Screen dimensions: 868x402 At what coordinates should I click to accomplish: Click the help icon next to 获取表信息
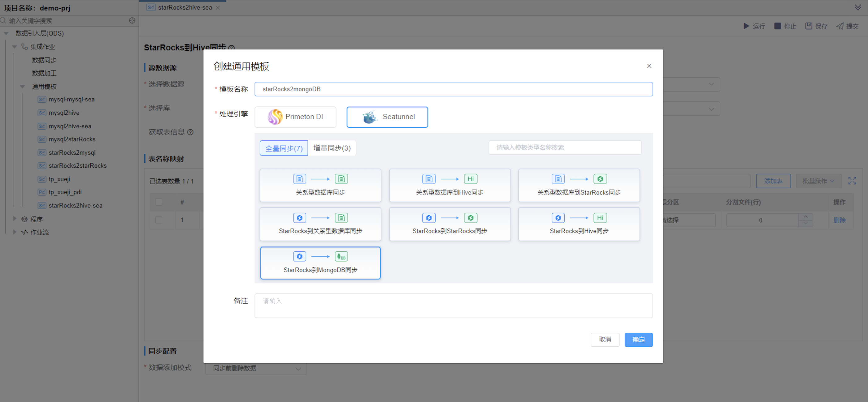[190, 132]
